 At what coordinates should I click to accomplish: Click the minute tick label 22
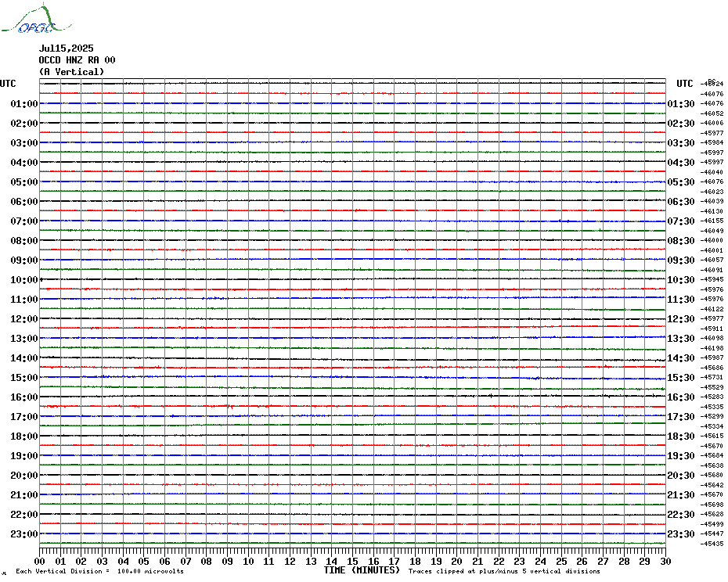click(x=499, y=561)
